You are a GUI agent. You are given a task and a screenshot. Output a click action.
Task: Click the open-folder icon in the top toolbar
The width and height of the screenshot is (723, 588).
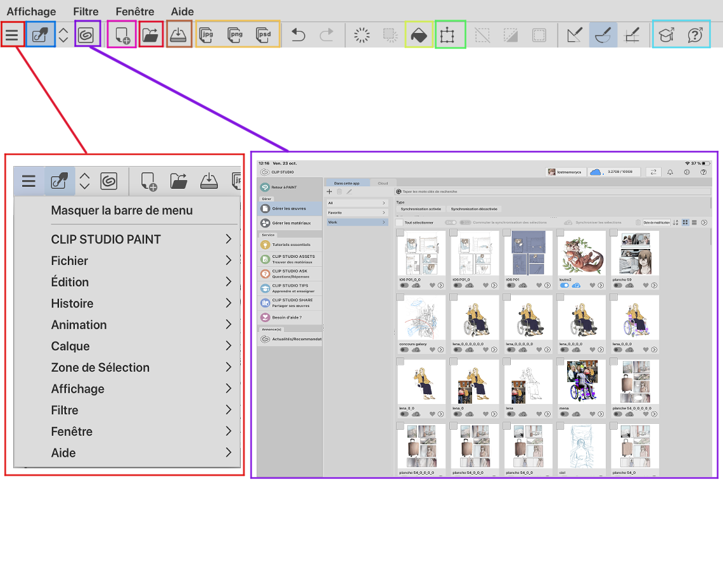[150, 35]
